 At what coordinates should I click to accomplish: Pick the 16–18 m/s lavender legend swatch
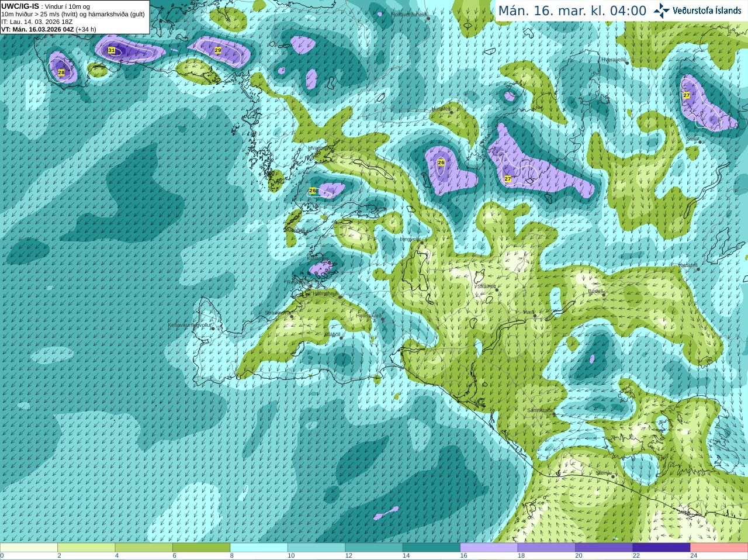point(489,548)
